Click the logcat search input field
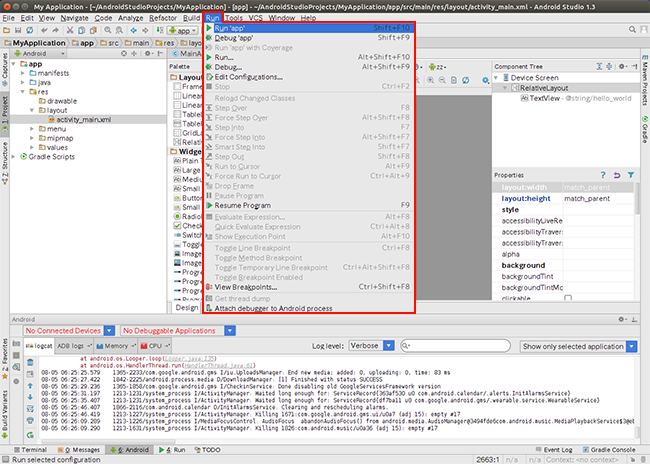 [455, 346]
